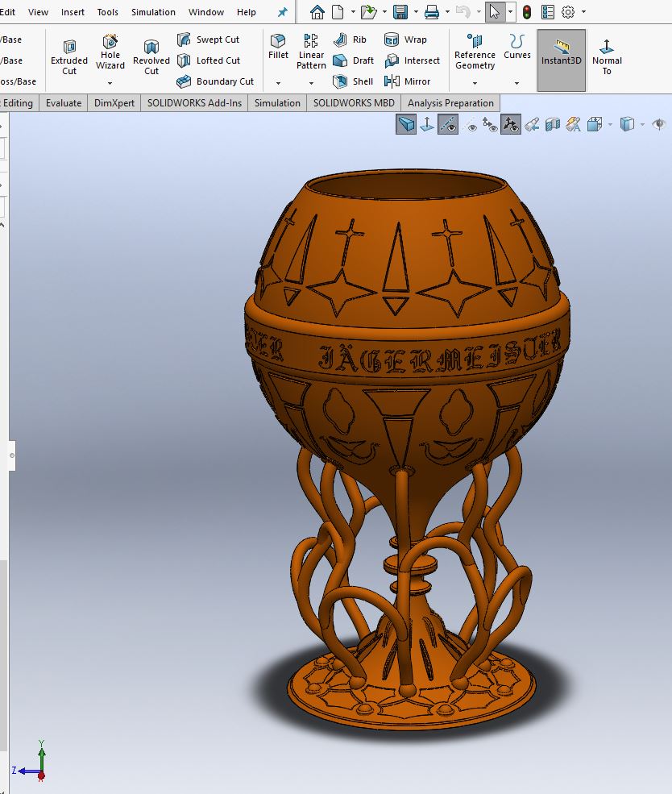Image resolution: width=672 pixels, height=794 pixels.
Task: Open the Insert menu
Action: click(x=73, y=11)
